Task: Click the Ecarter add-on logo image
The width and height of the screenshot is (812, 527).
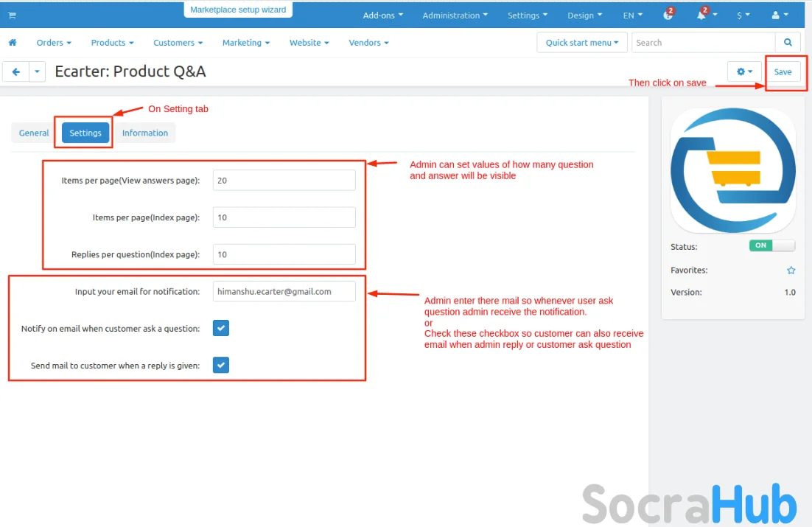Action: 732,170
